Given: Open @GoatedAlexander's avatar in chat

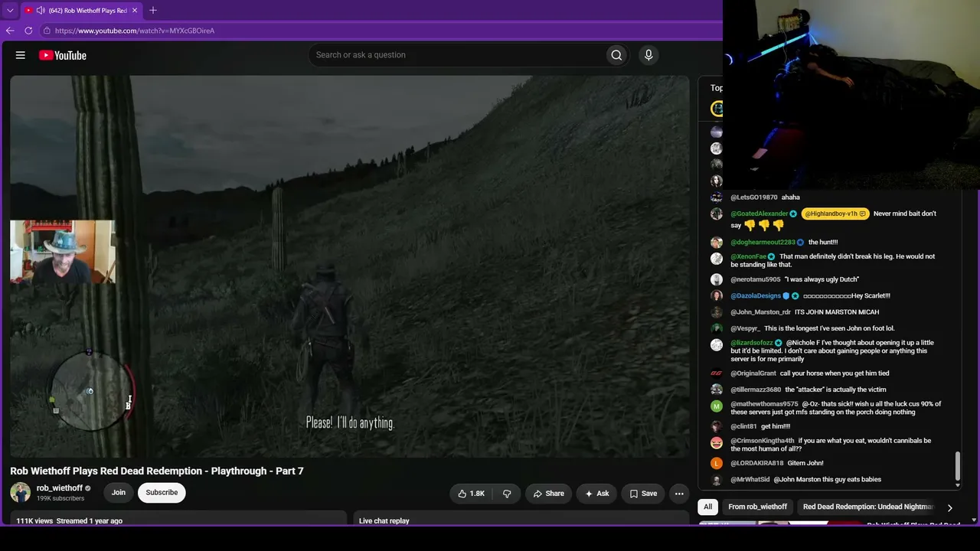Looking at the screenshot, I should point(717,214).
